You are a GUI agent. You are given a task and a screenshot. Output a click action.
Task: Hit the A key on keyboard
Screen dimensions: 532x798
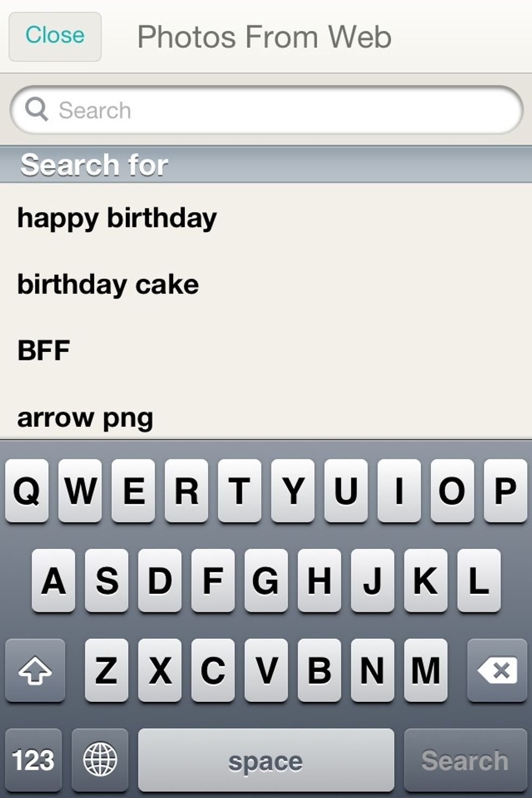[x=53, y=580]
